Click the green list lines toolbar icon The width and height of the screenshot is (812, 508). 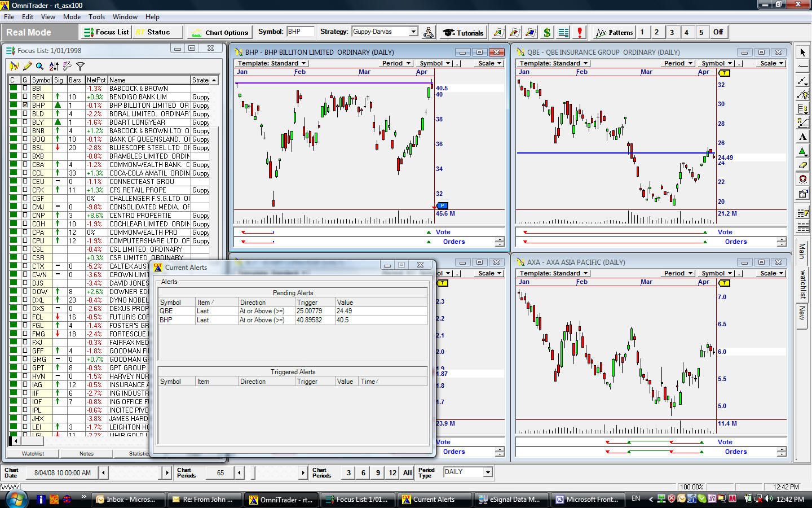click(563, 32)
